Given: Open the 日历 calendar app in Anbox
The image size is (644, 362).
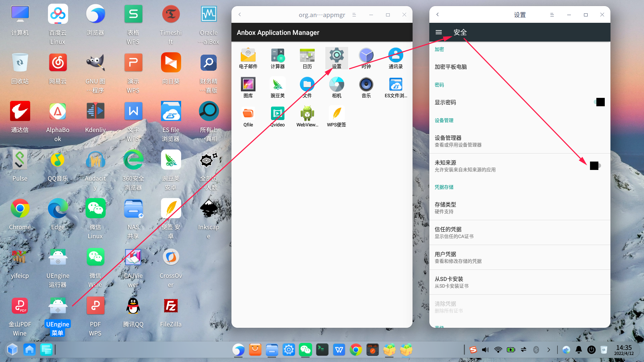Looking at the screenshot, I should [307, 58].
